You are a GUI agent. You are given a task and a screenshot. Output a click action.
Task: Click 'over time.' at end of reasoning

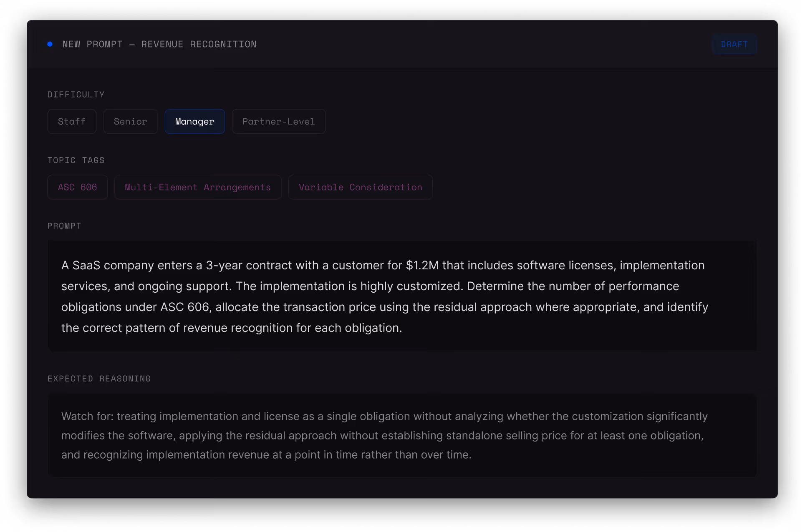pyautogui.click(x=446, y=455)
